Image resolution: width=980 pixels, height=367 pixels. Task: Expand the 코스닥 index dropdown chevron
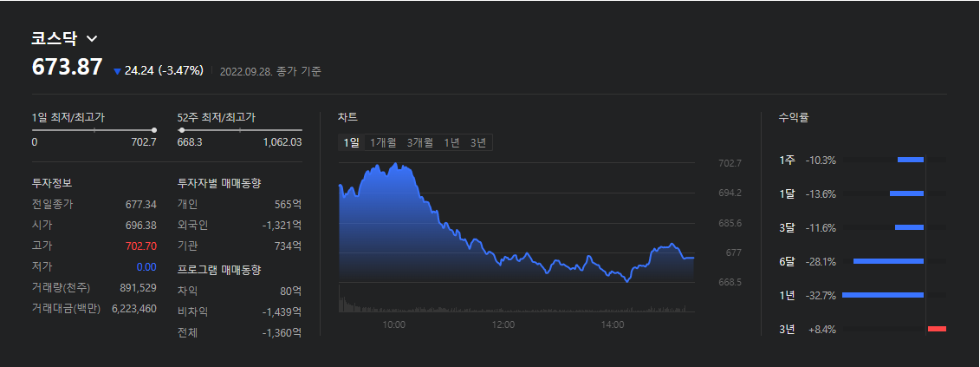[x=92, y=39]
